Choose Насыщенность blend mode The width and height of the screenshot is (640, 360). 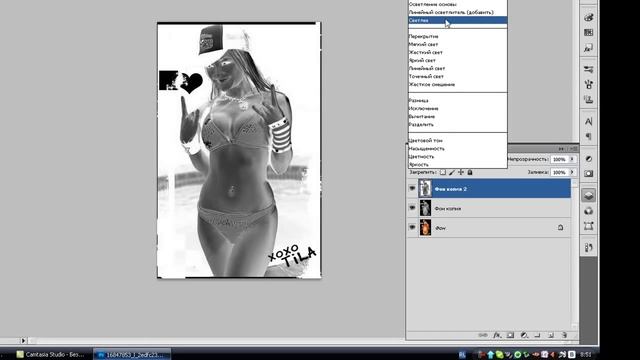click(x=458, y=149)
